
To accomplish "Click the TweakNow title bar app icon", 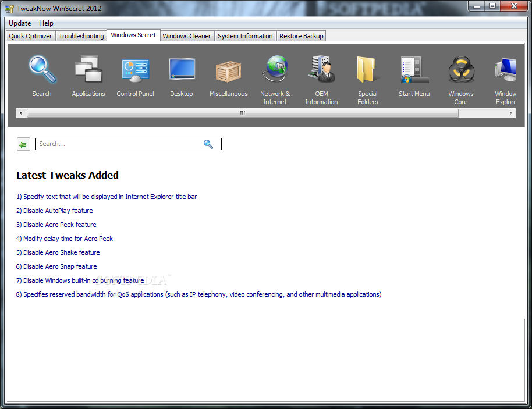I will tap(9, 9).
